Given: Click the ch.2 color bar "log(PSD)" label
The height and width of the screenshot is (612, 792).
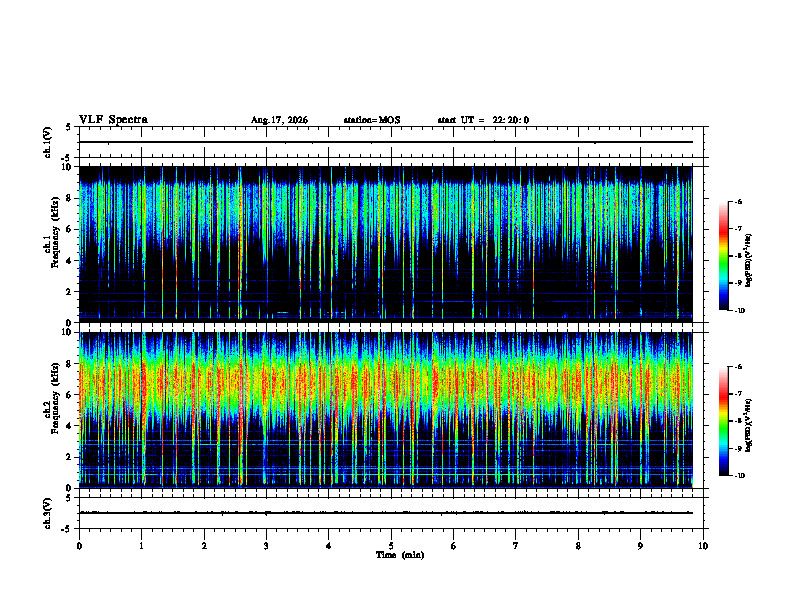Looking at the screenshot, I should [749, 426].
